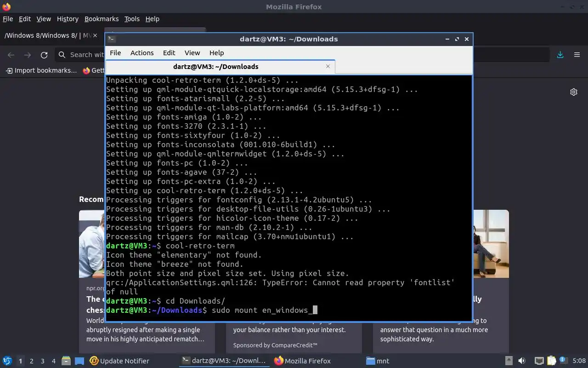This screenshot has height=368, width=588.
Task: Open Update Notifier from taskbar
Action: click(x=120, y=361)
